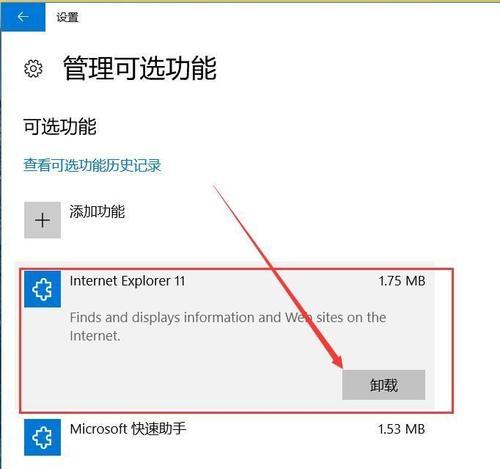This screenshot has height=469, width=500.
Task: Click the 1.75 MB size value
Action: (402, 281)
